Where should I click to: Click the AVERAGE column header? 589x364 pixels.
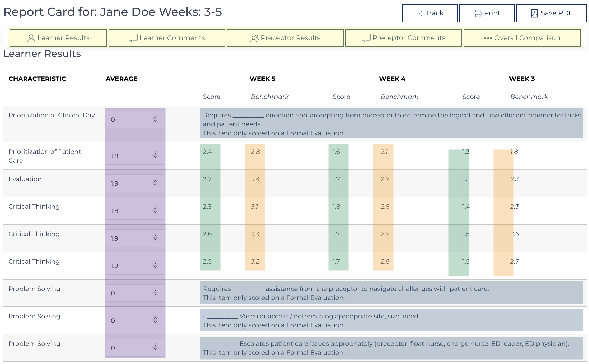coord(121,79)
